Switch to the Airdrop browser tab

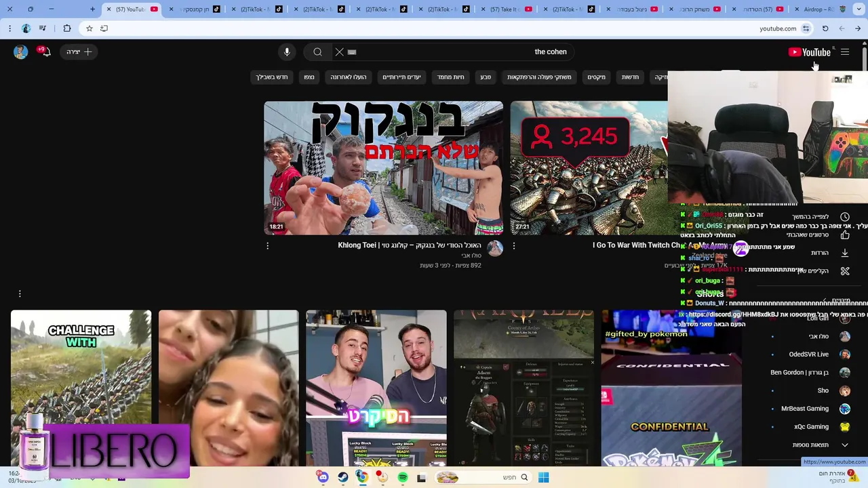[821, 9]
